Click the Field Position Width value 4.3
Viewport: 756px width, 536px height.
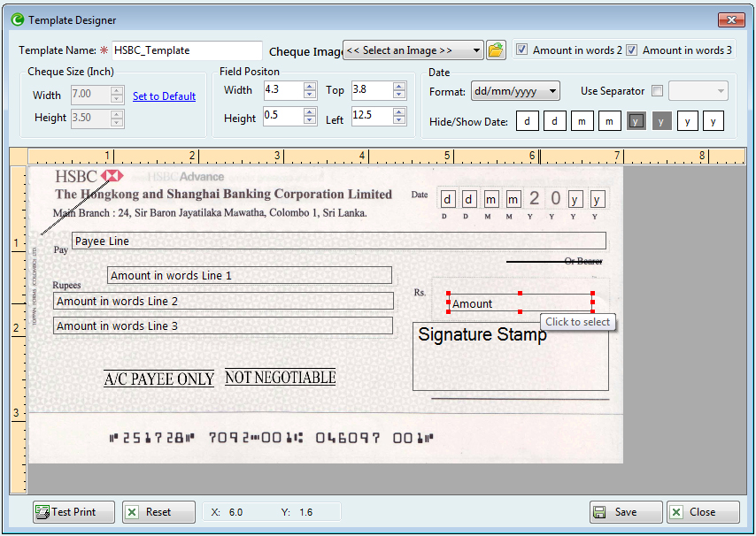(284, 90)
